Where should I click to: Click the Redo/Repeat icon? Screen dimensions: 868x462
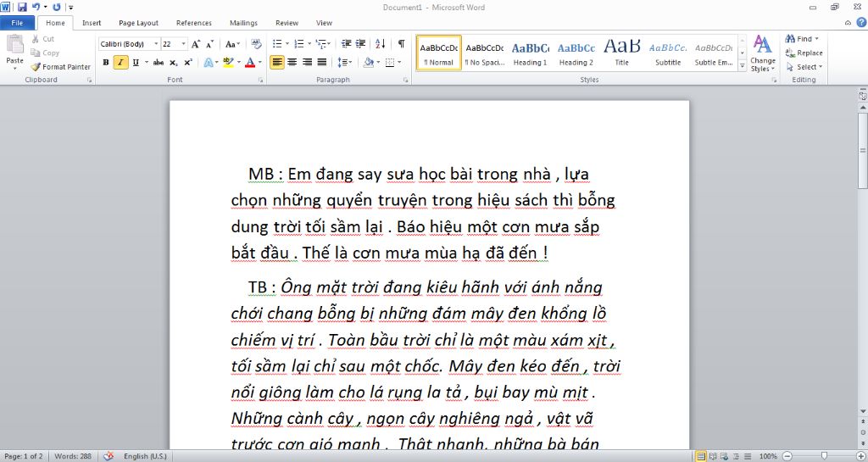57,7
